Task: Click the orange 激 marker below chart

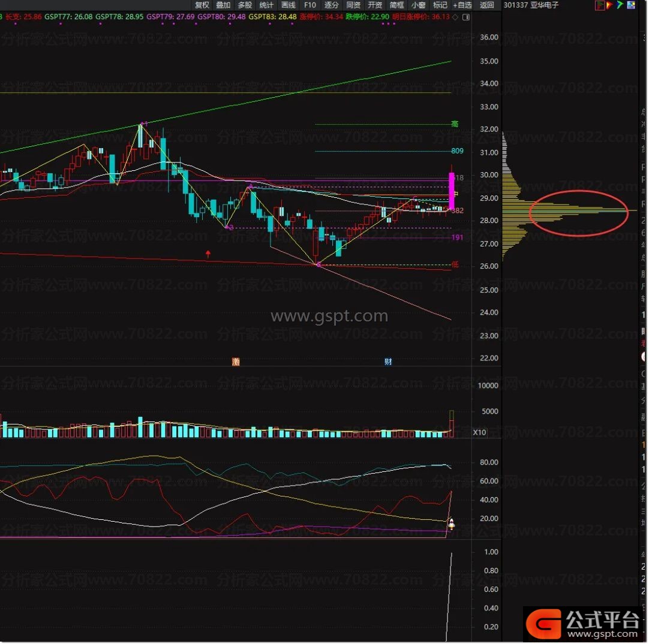Action: [236, 362]
